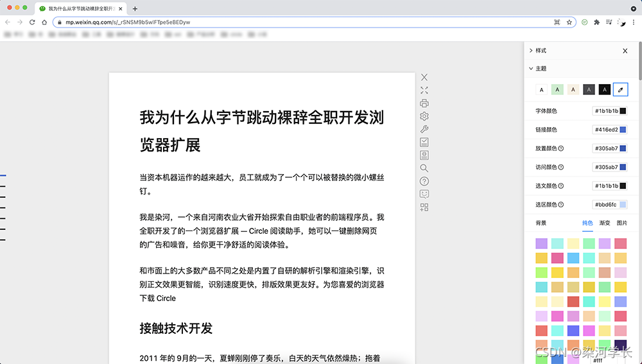Edit 选区颜色 hex value #bbd6fc
Screen dimensions: 642x364
pyautogui.click(x=606, y=205)
